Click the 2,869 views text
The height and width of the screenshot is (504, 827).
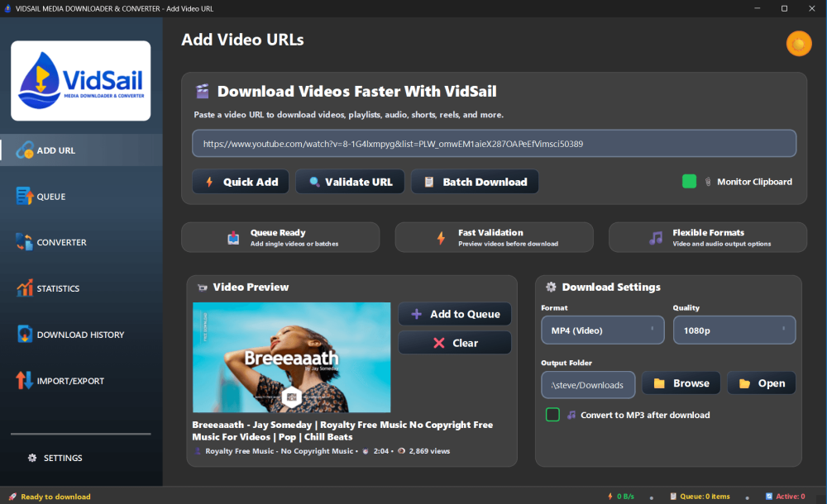click(x=429, y=451)
